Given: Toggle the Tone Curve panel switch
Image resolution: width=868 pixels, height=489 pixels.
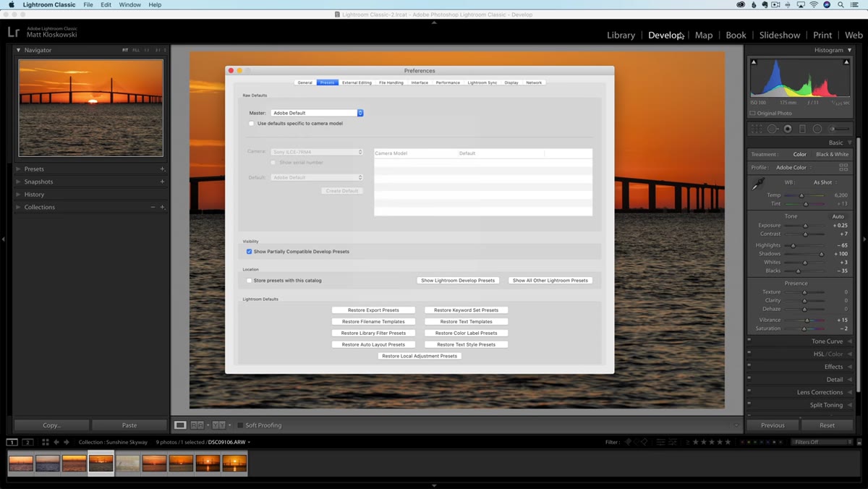Looking at the screenshot, I should click(749, 340).
